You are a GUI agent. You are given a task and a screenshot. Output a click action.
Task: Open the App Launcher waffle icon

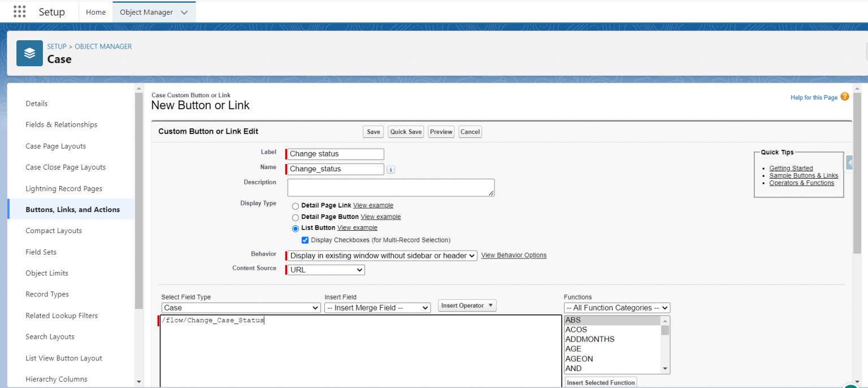(x=19, y=11)
